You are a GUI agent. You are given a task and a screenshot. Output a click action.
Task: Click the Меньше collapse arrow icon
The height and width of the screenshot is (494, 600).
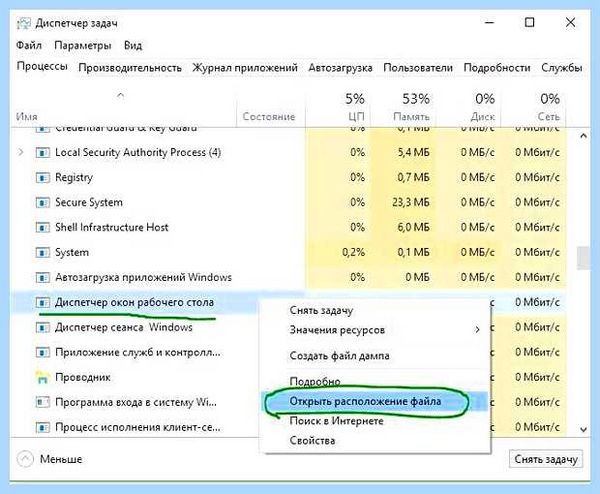(25, 459)
